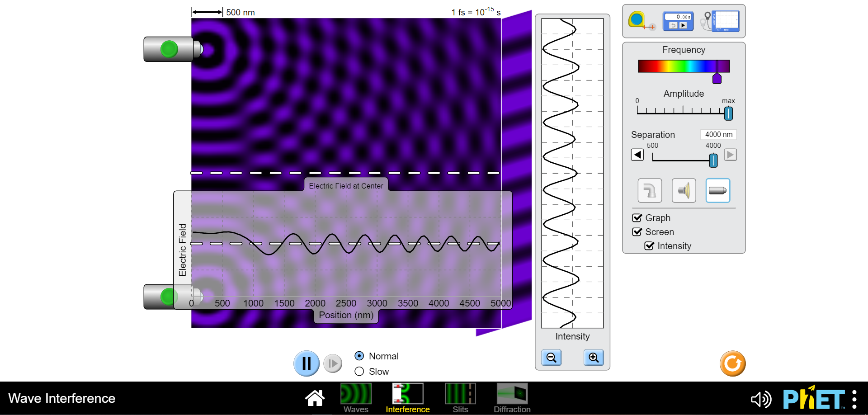Uncheck the Screen checkbox

pyautogui.click(x=637, y=232)
